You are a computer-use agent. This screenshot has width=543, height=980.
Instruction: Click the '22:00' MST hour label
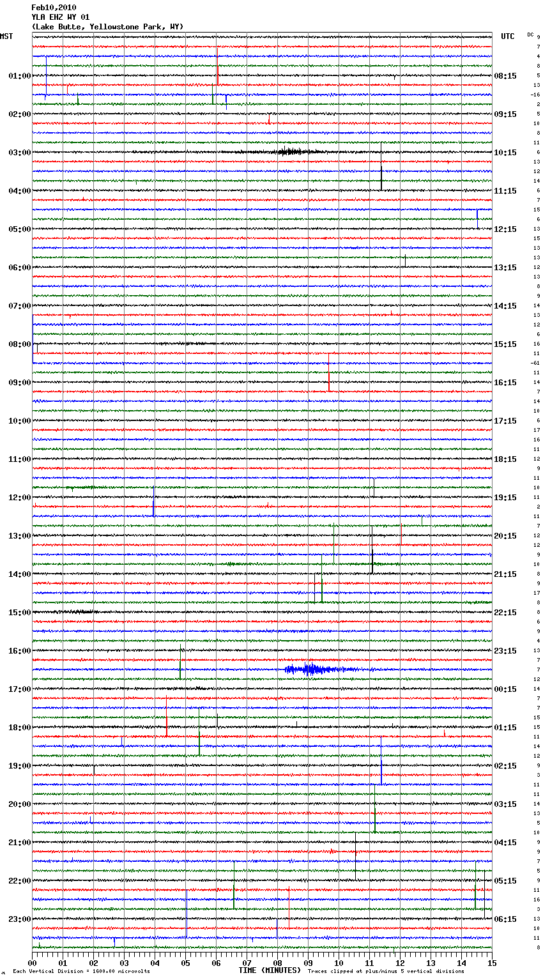[x=20, y=881]
